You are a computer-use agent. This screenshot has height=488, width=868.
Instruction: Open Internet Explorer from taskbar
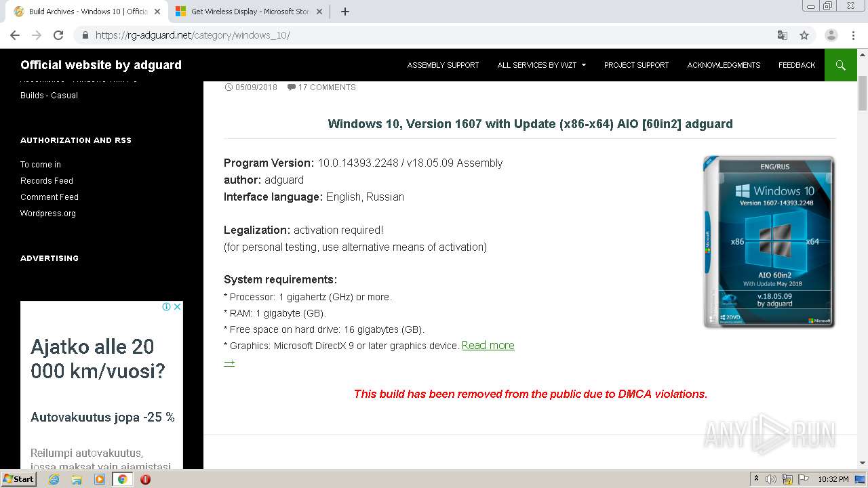[54, 479]
